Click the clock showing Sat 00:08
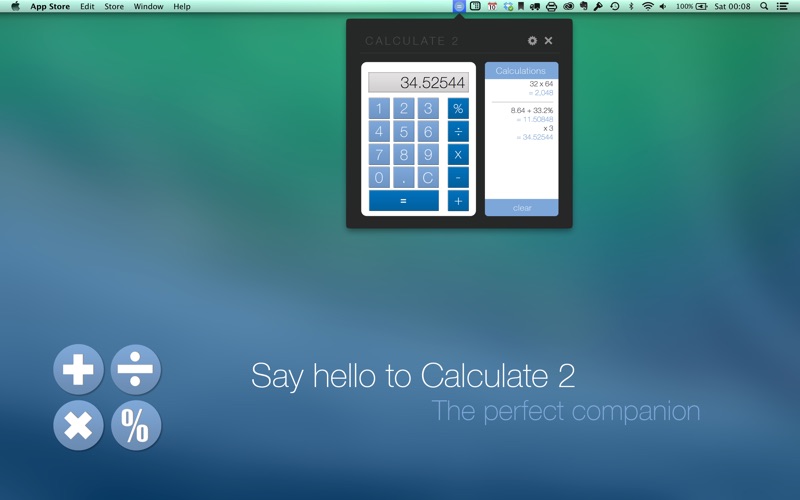The height and width of the screenshot is (500, 800). [x=732, y=7]
